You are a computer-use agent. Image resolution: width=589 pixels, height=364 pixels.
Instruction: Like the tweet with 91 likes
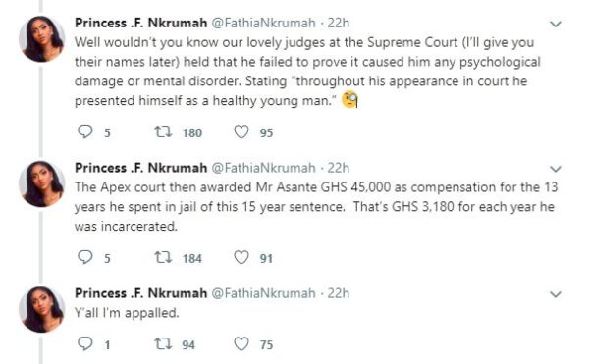[x=241, y=258]
